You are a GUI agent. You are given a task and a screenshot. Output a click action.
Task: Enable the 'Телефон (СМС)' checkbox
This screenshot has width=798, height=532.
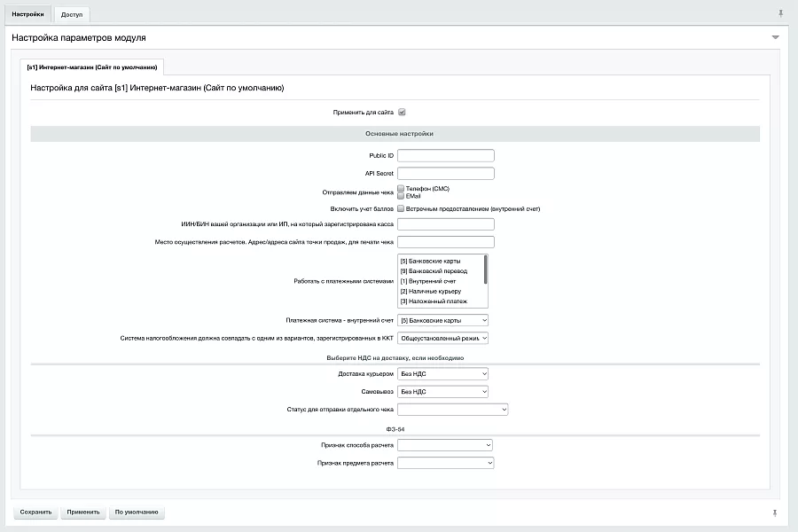pos(401,188)
